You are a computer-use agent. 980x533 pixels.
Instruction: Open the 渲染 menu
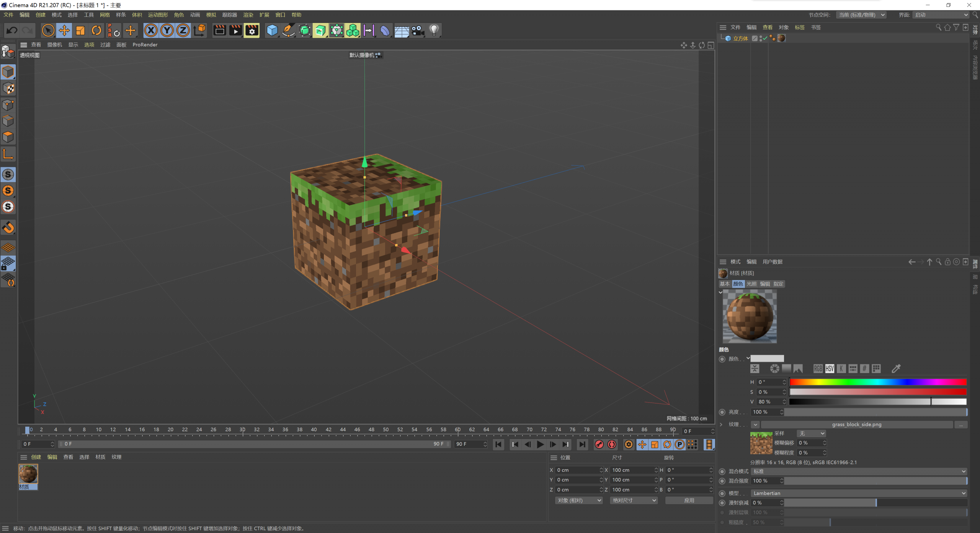(248, 15)
